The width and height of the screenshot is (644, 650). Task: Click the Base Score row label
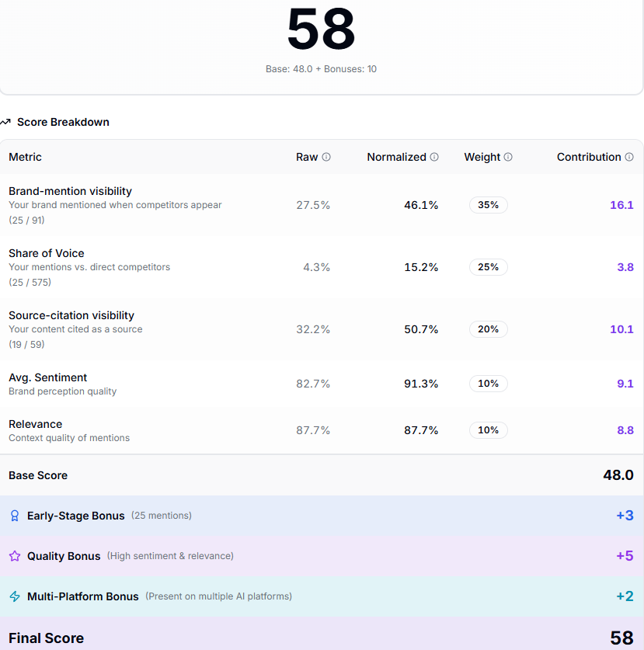(x=38, y=475)
